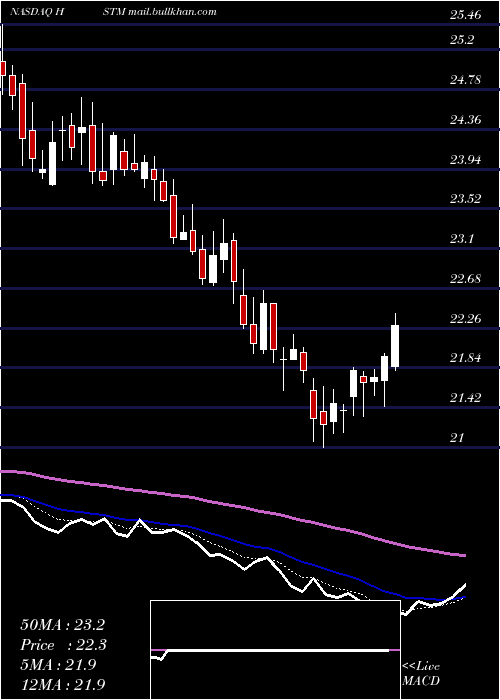Select the 23.1 price level label
Viewport: 500px width, 700px height.
(462, 239)
